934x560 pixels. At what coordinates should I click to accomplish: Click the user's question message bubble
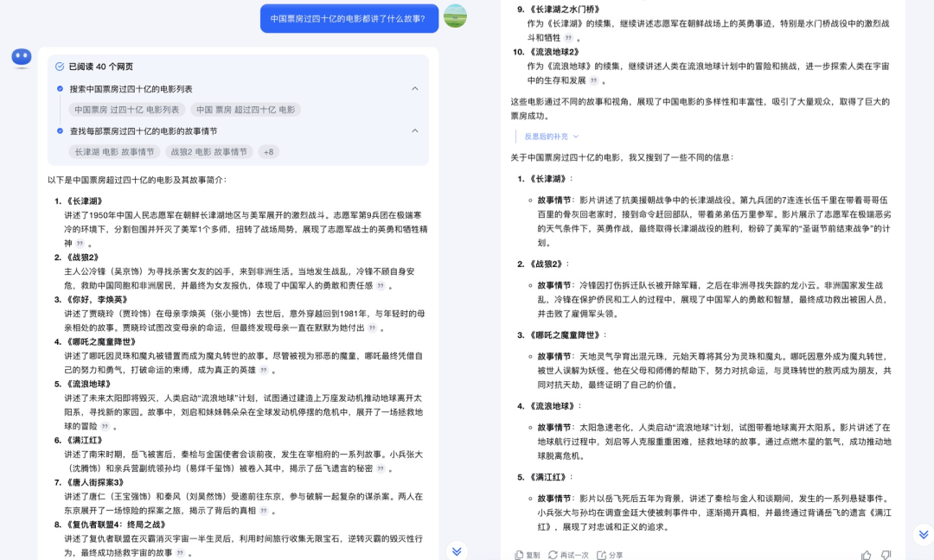click(349, 17)
